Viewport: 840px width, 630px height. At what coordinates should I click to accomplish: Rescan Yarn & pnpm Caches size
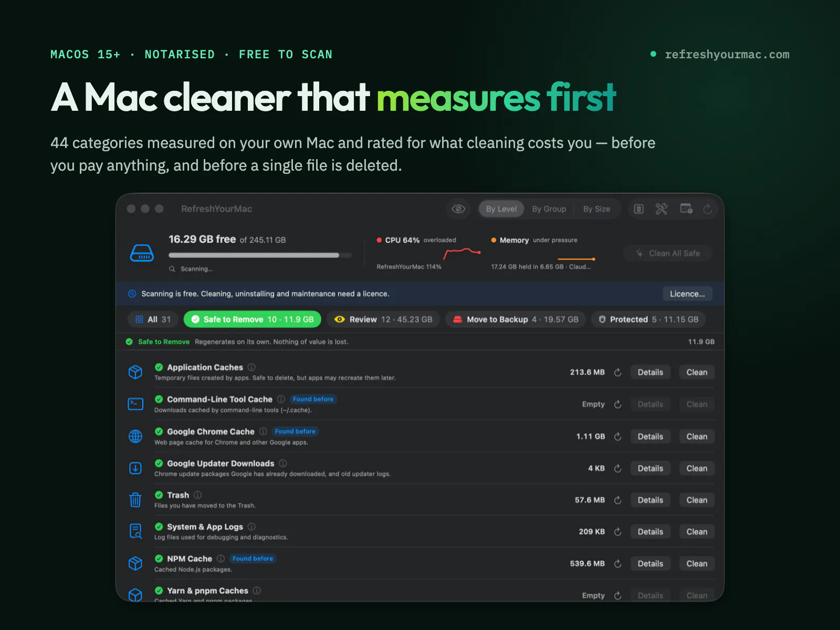point(618,595)
